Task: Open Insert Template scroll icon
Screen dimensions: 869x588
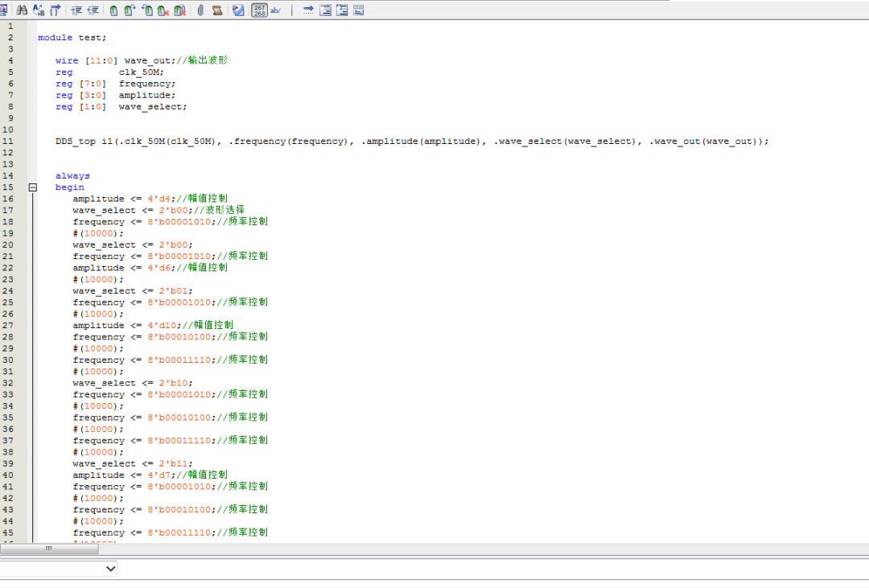Action: click(x=217, y=10)
